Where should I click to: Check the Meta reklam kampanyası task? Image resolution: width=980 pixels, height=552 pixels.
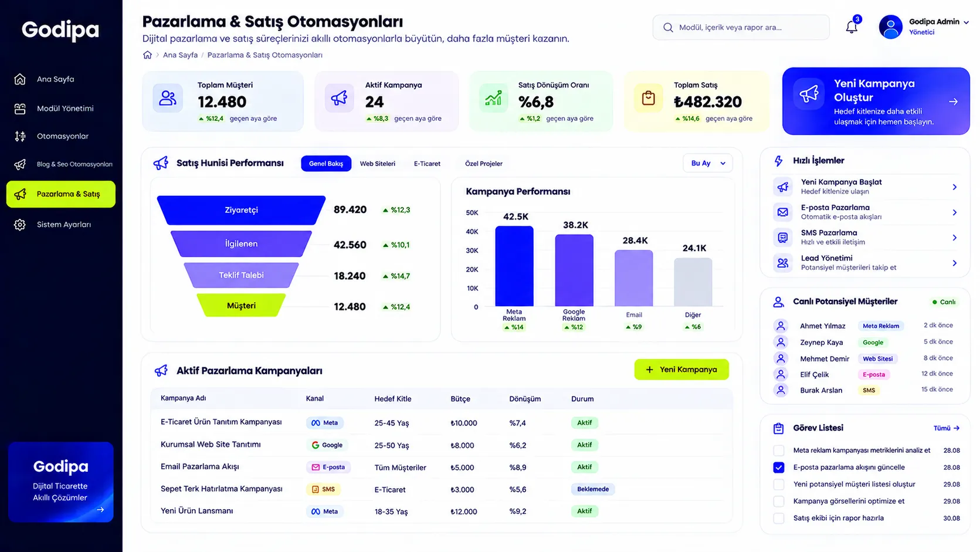(x=779, y=451)
